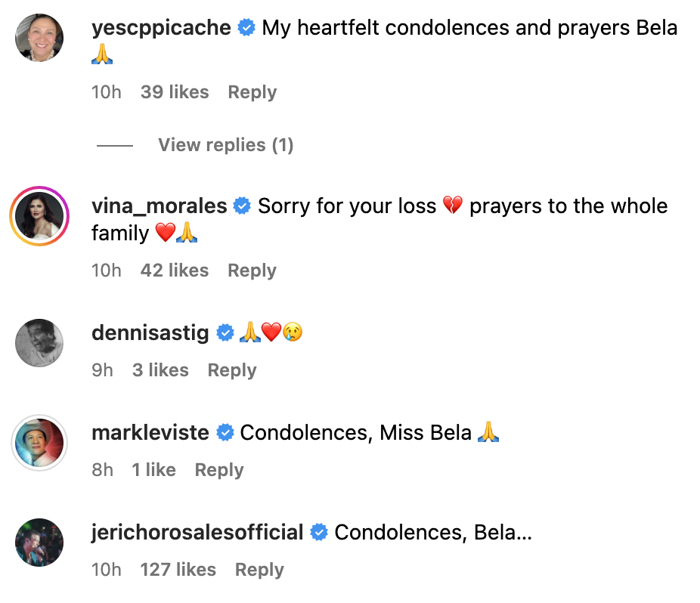Open yescppicache's profile picture
The image size is (700, 603).
[39, 37]
